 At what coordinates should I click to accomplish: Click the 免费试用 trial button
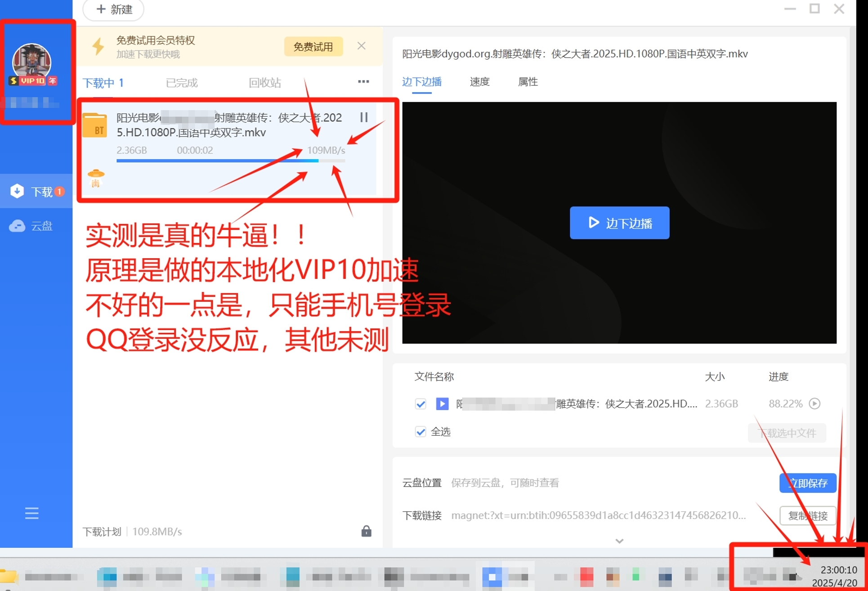click(313, 46)
